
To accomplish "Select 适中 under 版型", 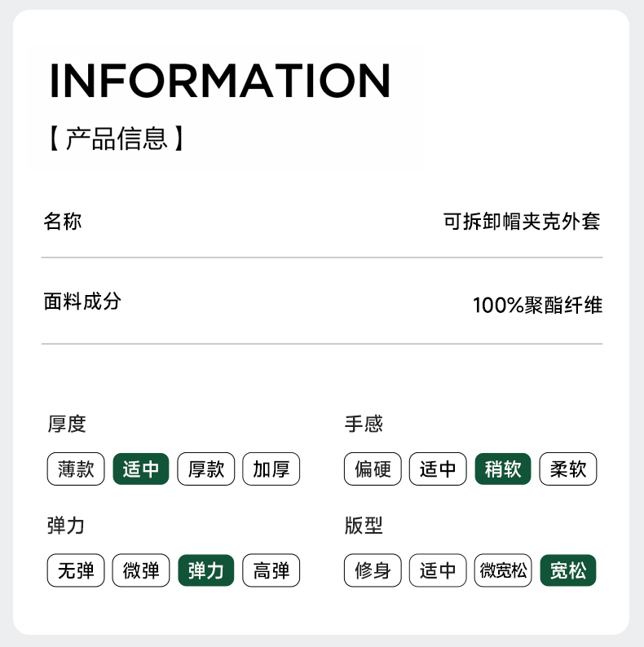I will [x=438, y=570].
